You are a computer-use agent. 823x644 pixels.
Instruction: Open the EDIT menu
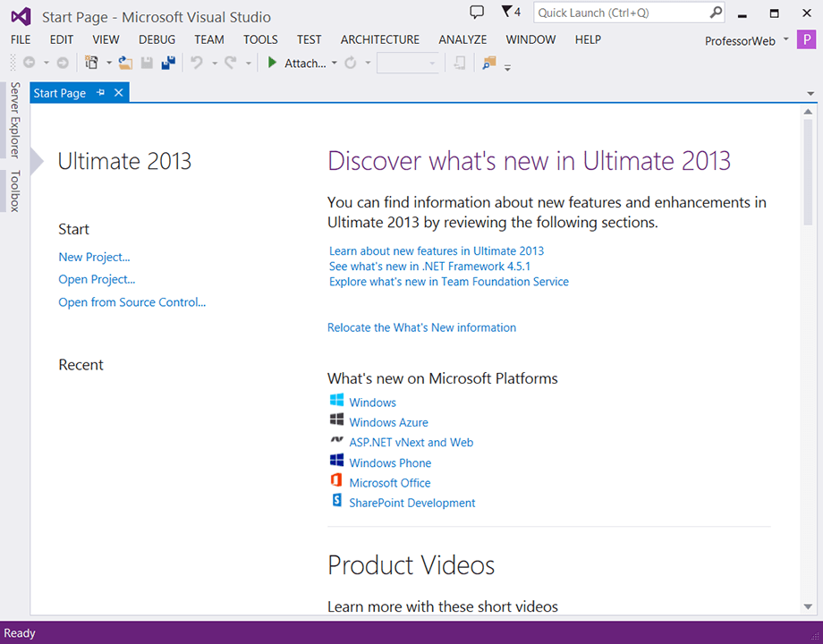pyautogui.click(x=62, y=40)
